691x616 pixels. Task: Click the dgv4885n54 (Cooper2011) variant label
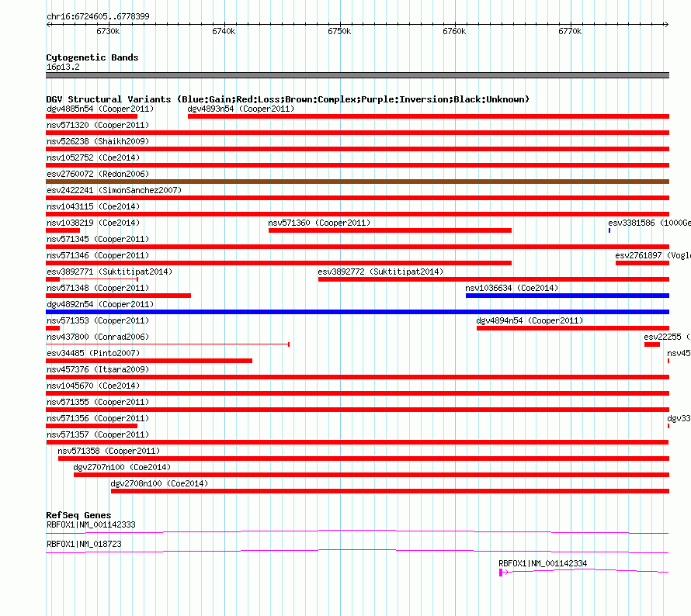[100, 109]
